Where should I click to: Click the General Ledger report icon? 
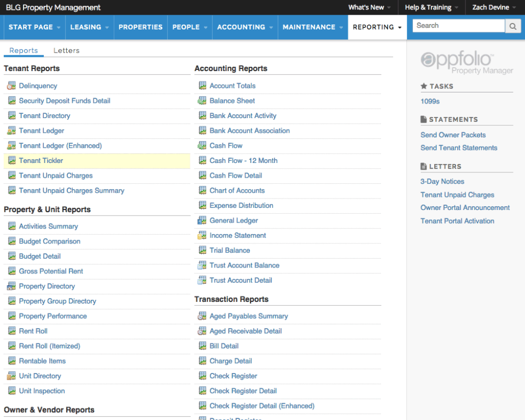pos(202,220)
